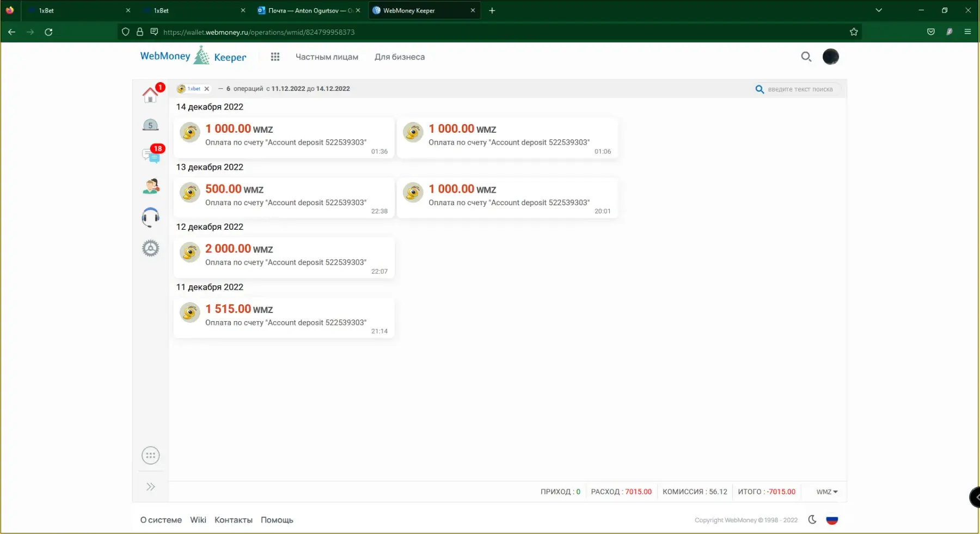Open the Частным лицам menu
Image resolution: width=980 pixels, height=534 pixels.
tap(327, 57)
